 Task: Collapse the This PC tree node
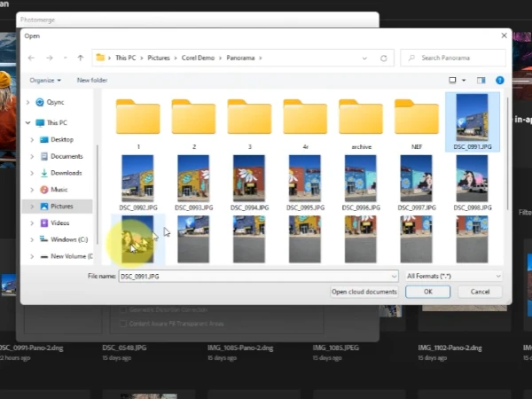28,123
